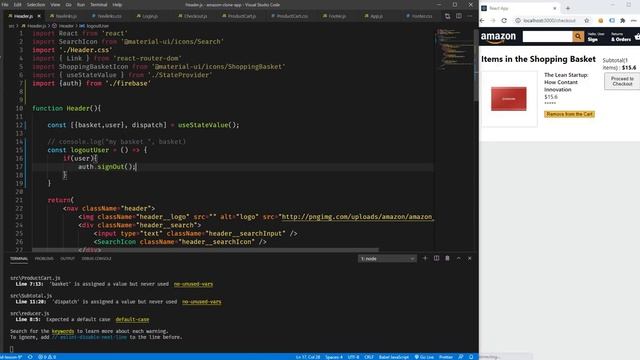
Task: Click the errors and warnings count in the status bar
Action: (47, 357)
